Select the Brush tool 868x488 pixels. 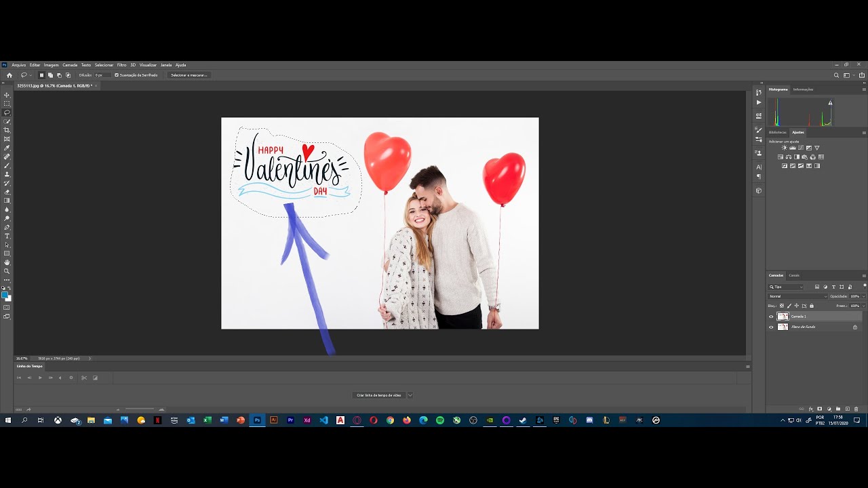[7, 165]
